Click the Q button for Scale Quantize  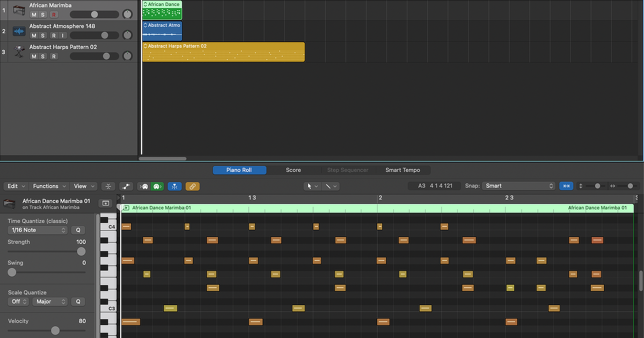click(x=78, y=302)
